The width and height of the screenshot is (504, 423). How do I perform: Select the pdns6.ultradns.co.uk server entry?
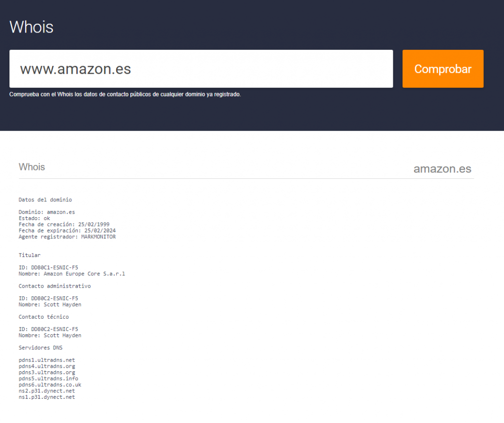click(50, 385)
